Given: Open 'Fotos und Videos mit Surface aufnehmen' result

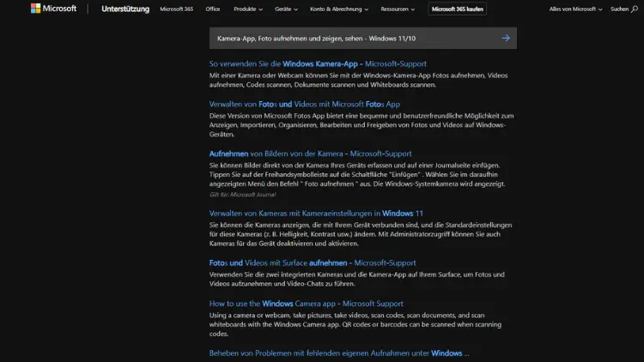Looking at the screenshot, I should (313, 262).
